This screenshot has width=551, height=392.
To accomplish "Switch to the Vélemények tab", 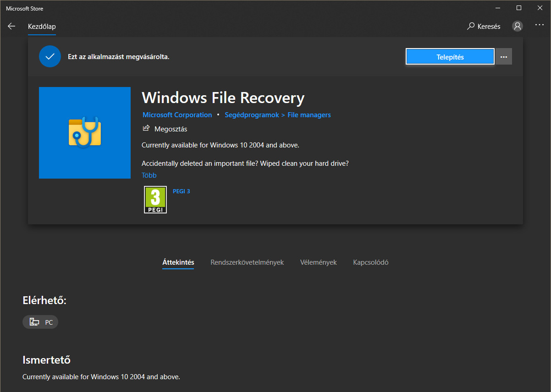I will [319, 262].
